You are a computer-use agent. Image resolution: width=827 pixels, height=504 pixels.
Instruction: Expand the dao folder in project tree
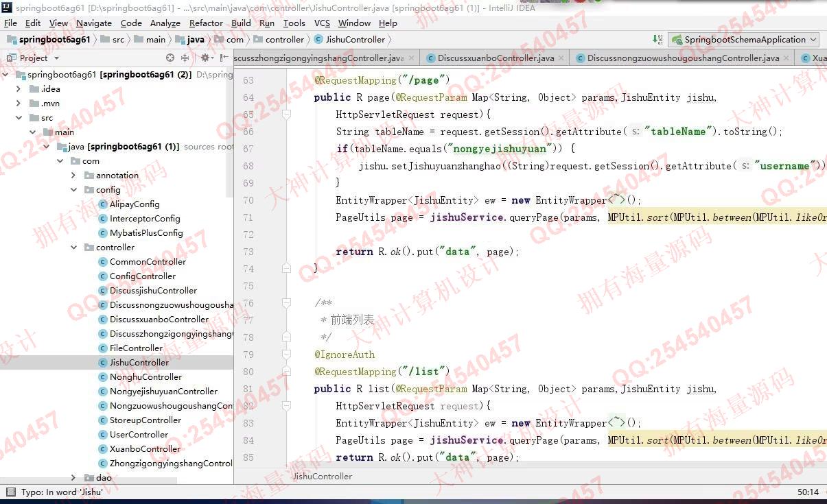pyautogui.click(x=73, y=477)
